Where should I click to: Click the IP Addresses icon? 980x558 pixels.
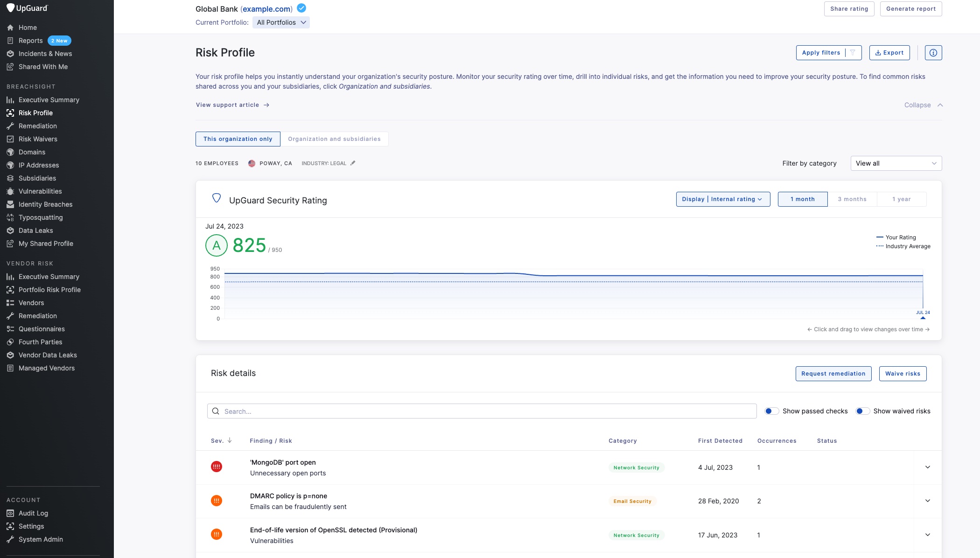coord(10,165)
